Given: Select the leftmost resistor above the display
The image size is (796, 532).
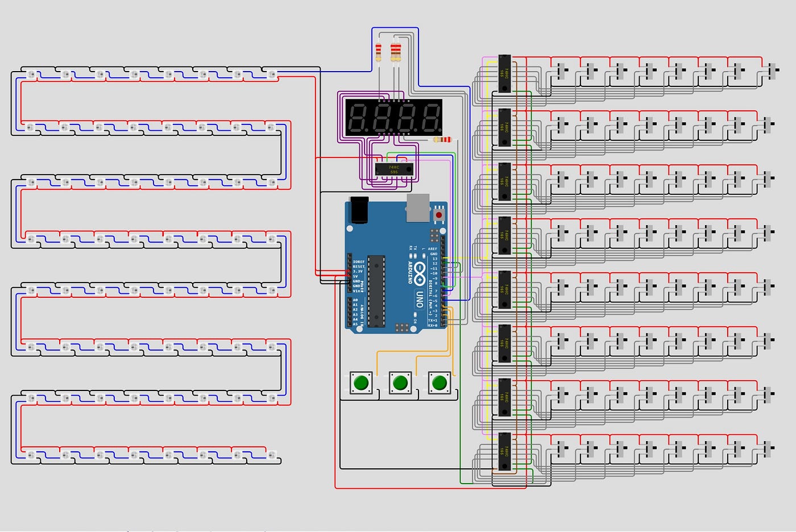Looking at the screenshot, I should (x=380, y=51).
